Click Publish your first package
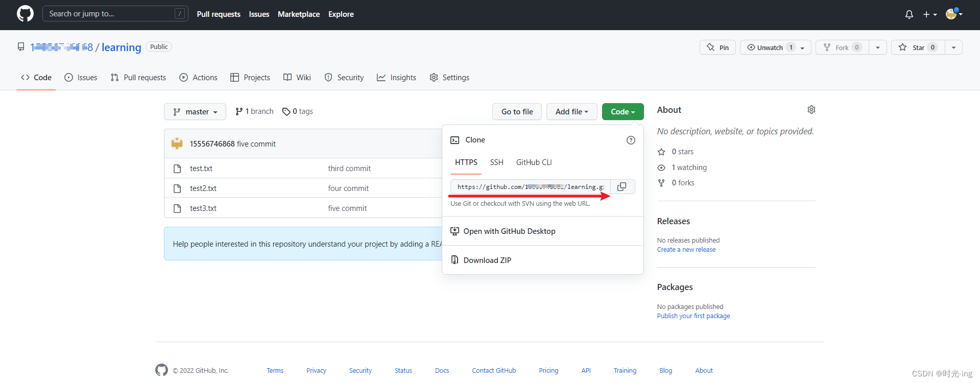 pyautogui.click(x=694, y=316)
